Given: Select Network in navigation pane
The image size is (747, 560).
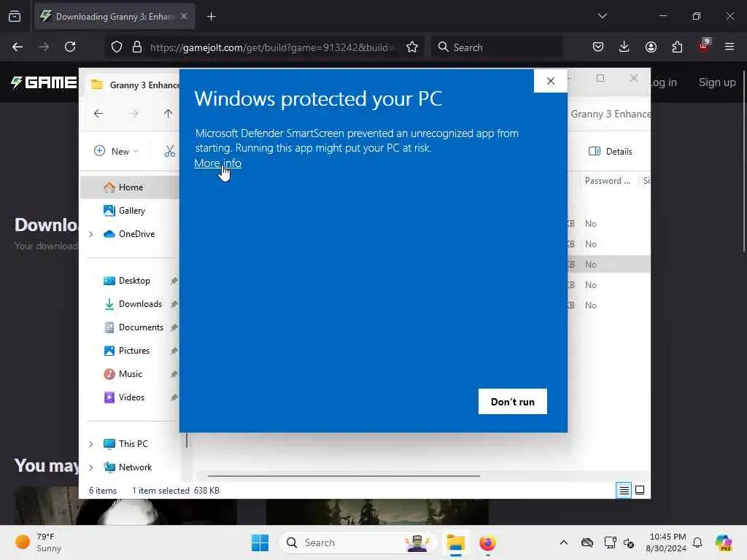Looking at the screenshot, I should point(135,467).
